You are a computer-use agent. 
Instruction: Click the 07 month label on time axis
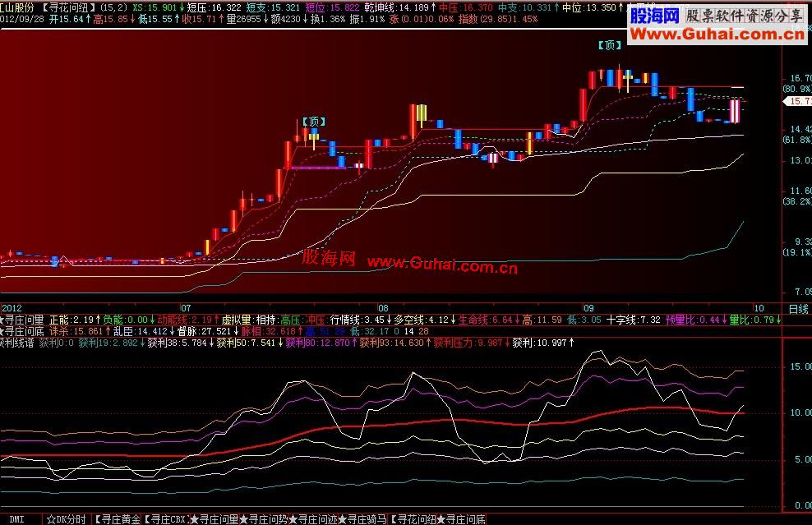click(186, 309)
